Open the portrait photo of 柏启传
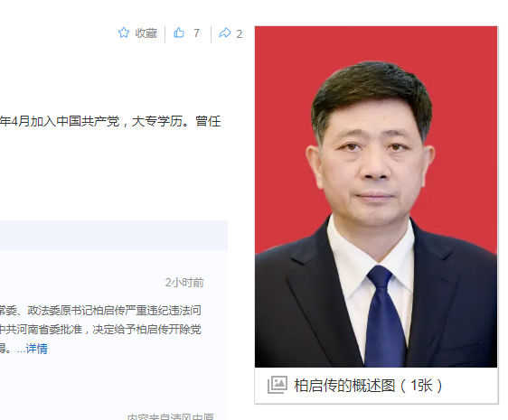This screenshot has height=420, width=508. [376, 197]
